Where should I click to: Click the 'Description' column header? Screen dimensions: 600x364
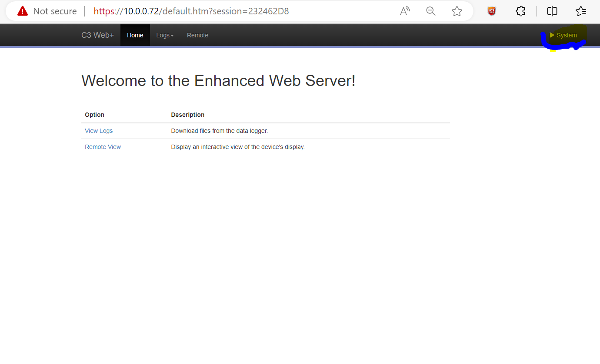187,115
